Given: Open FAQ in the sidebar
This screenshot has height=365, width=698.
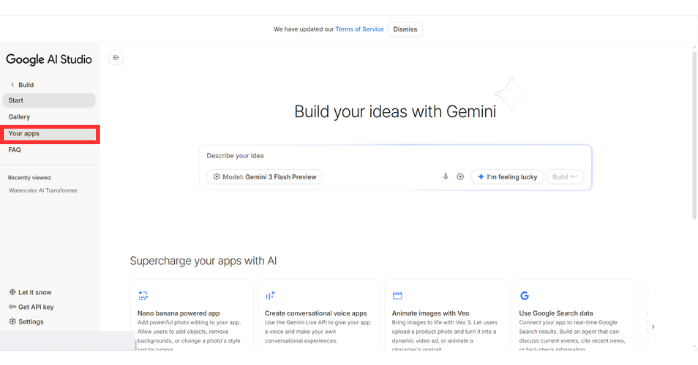Looking at the screenshot, I should [49, 150].
